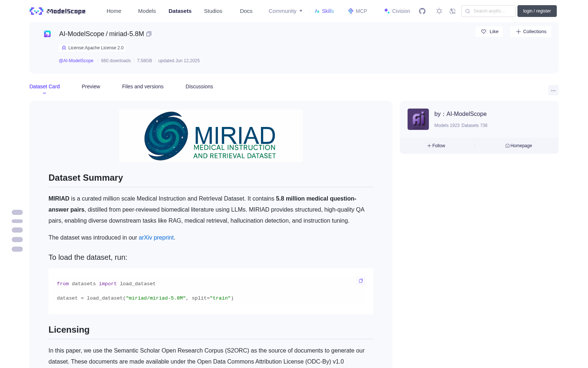Click 'by : AI-ModelScope' author name
588x368 pixels.
point(460,114)
